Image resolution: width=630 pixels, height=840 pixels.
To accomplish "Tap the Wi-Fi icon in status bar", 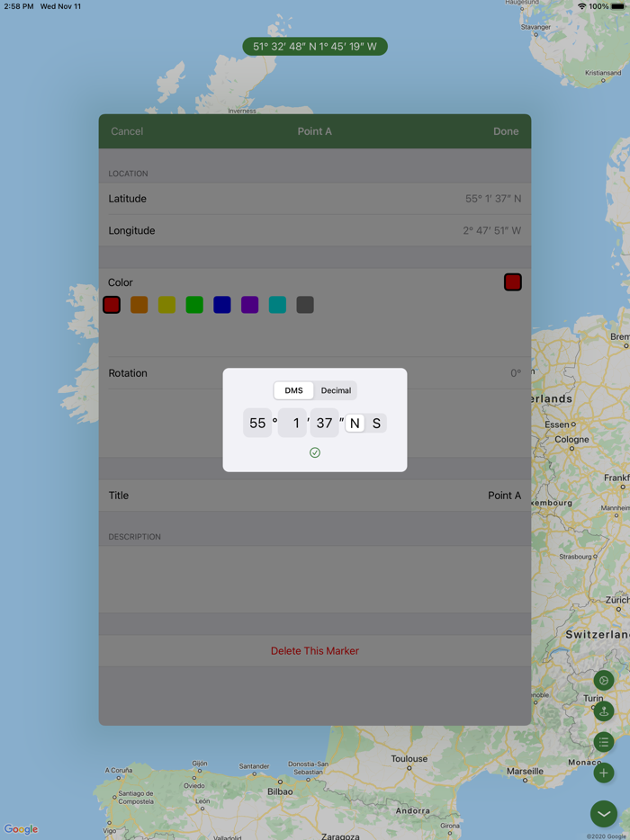I will (x=581, y=6).
